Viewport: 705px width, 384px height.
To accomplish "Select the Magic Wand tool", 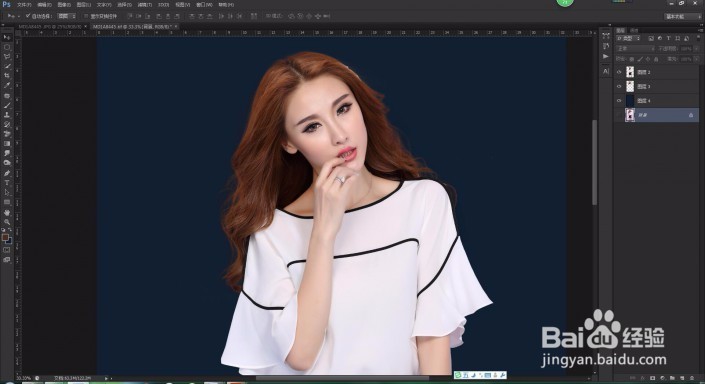I will tap(7, 66).
